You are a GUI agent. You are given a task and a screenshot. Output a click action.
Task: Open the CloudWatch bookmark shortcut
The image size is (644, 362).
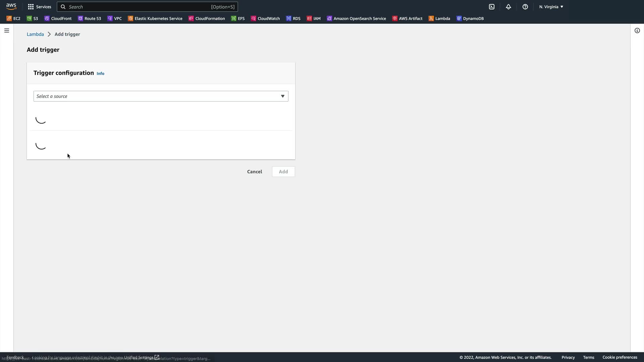265,18
